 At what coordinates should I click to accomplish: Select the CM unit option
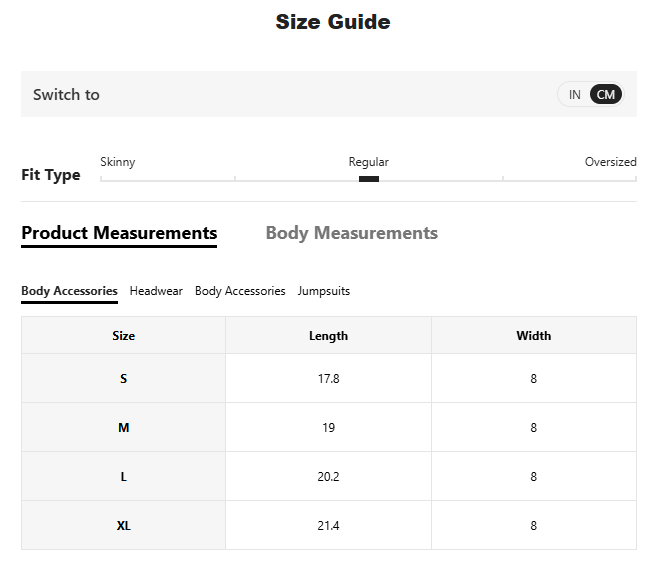click(x=606, y=95)
